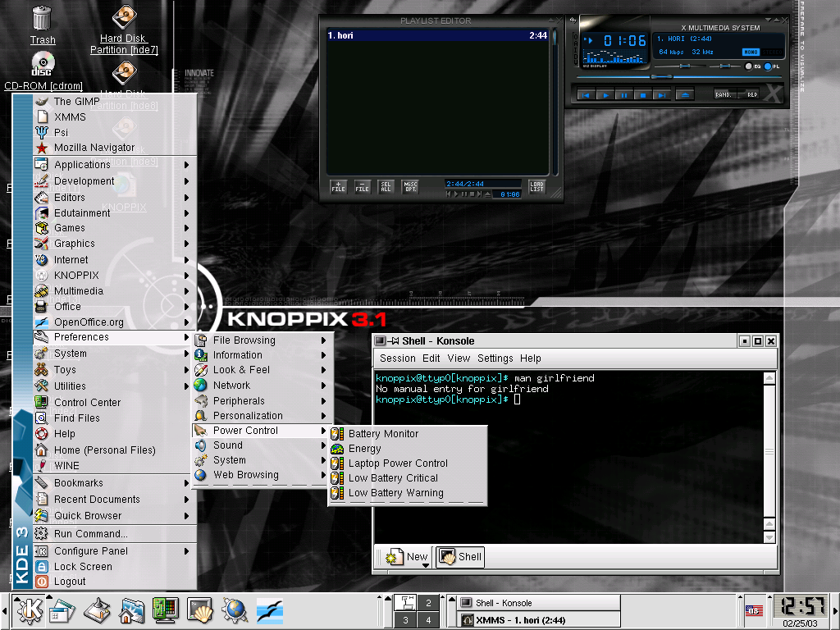Skip to the next track in XMMS

click(662, 95)
